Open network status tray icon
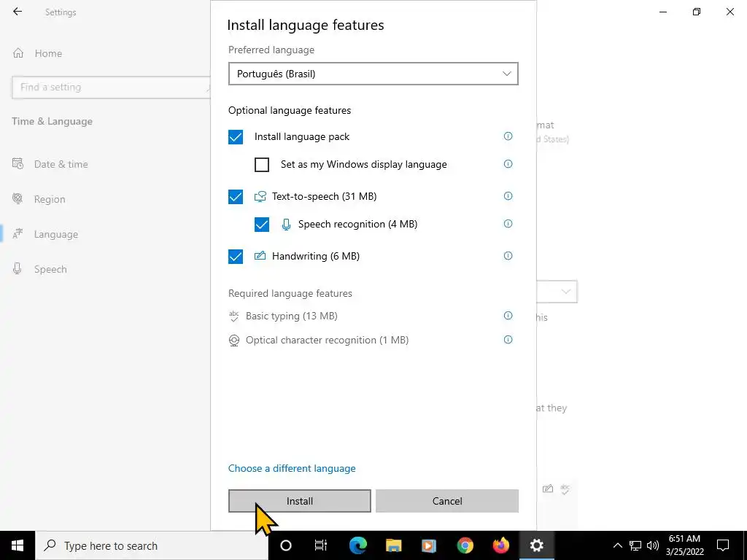This screenshot has height=560, width=747. [x=635, y=545]
